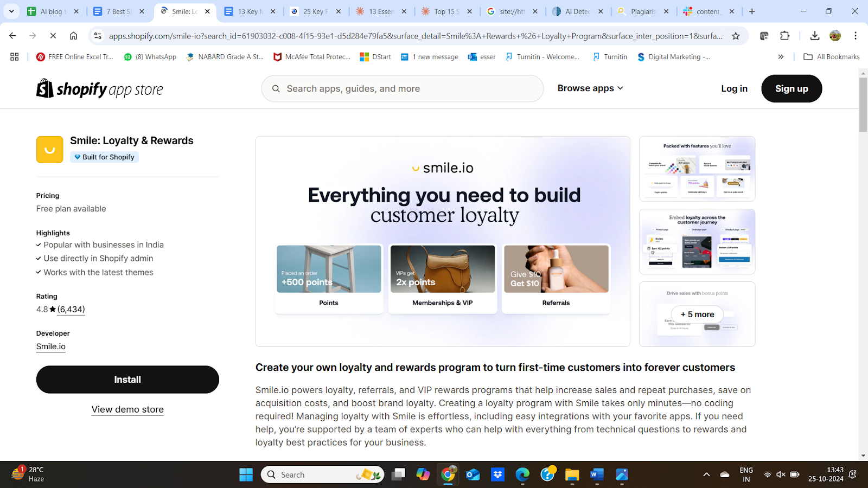The height and width of the screenshot is (488, 868).
Task: Click the browser forward arrow
Action: 33,36
